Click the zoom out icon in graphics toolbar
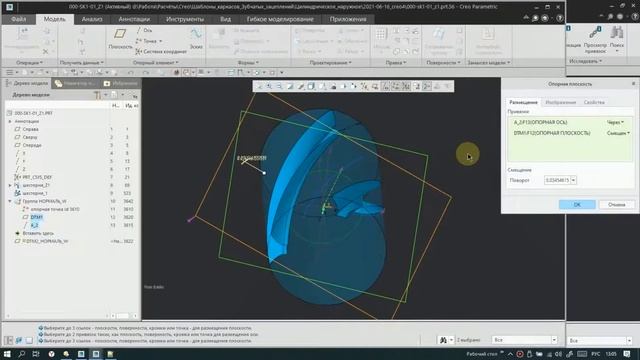 (280, 86)
